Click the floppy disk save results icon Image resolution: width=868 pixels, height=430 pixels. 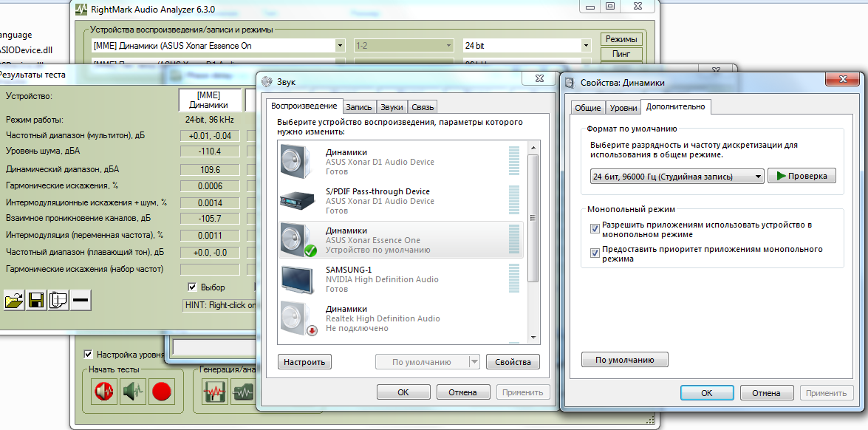point(36,300)
